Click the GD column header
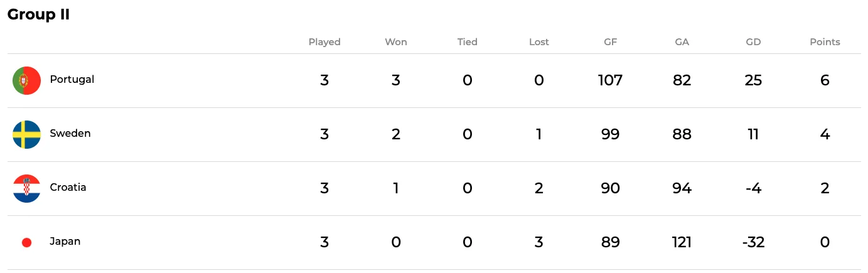 click(754, 42)
